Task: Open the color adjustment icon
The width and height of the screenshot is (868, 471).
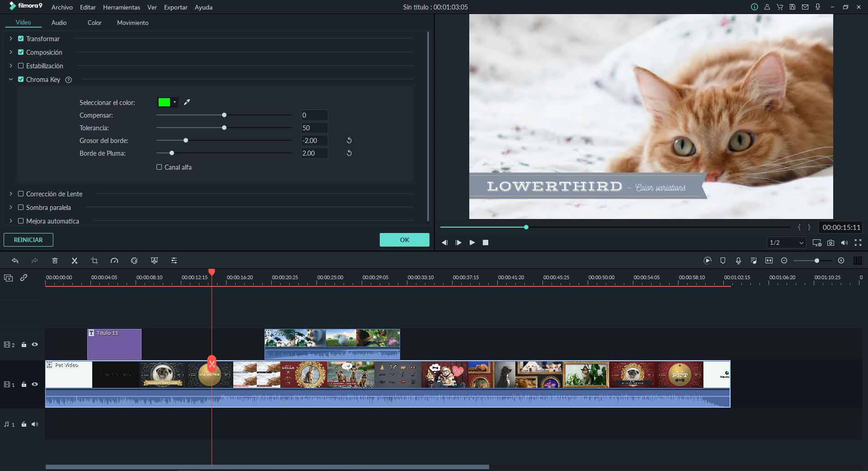Action: coord(134,261)
